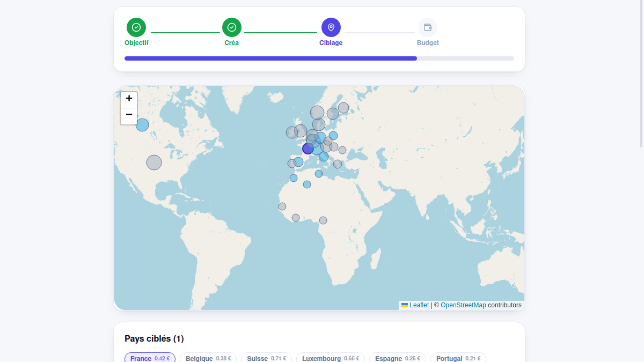
Task: Select the blue marker over Algeria
Action: [307, 184]
